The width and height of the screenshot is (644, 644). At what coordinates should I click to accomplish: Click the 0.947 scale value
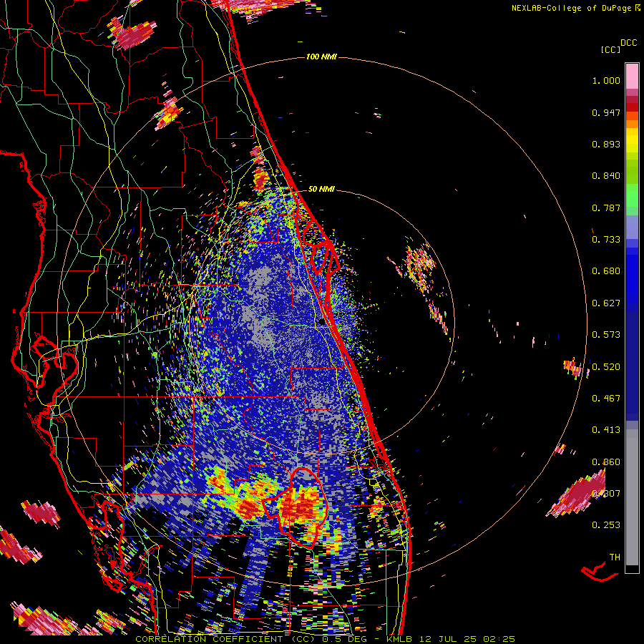click(606, 112)
